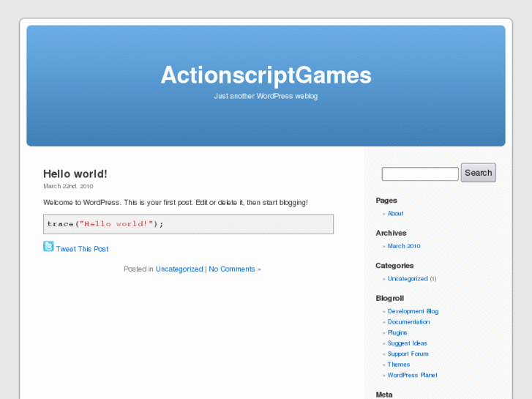
Task: Visit the WordPress Planet link
Action: (412, 375)
